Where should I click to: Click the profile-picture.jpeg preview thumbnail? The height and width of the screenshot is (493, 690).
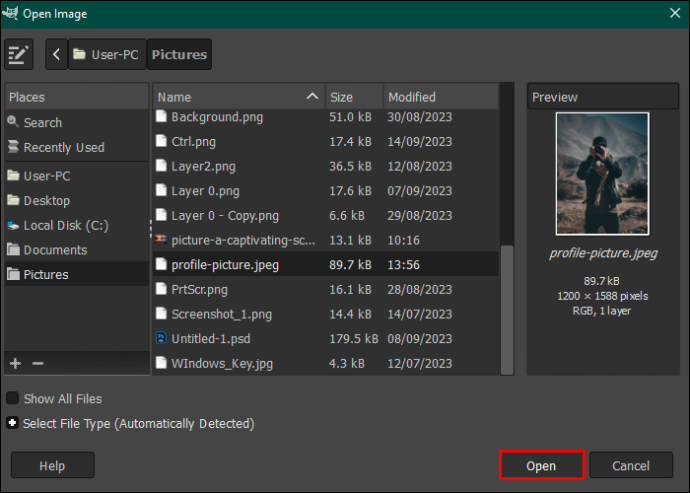click(x=602, y=173)
